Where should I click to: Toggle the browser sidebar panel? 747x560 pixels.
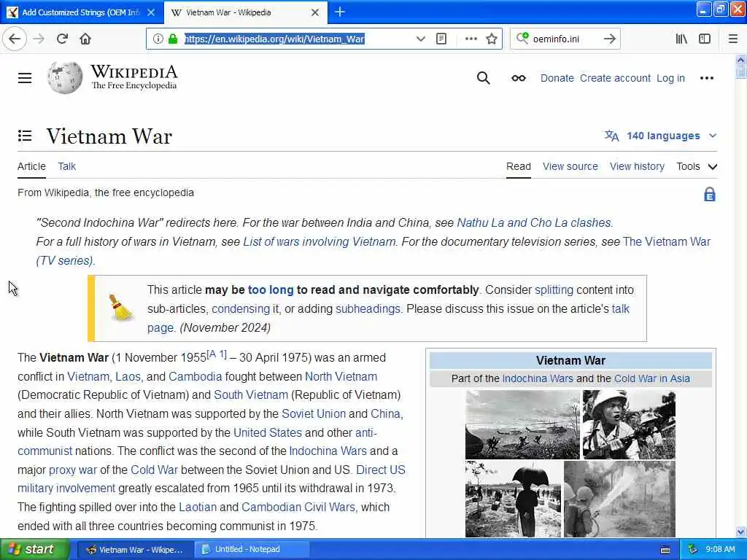point(705,39)
